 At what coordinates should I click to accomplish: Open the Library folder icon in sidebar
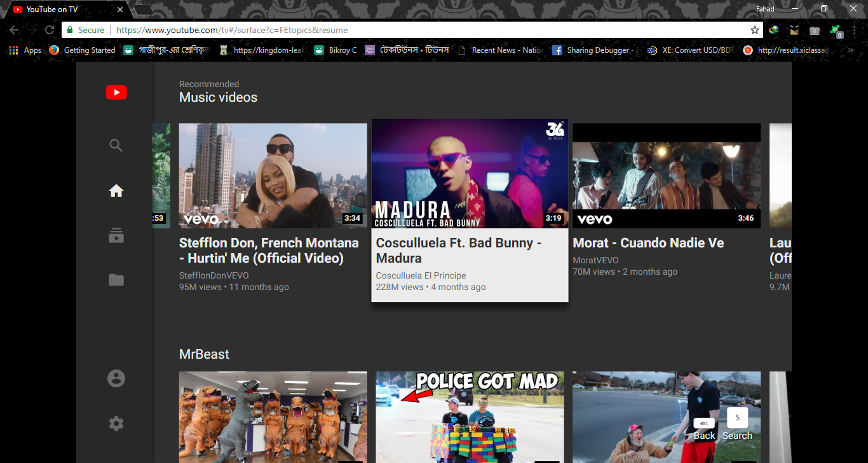click(x=116, y=280)
